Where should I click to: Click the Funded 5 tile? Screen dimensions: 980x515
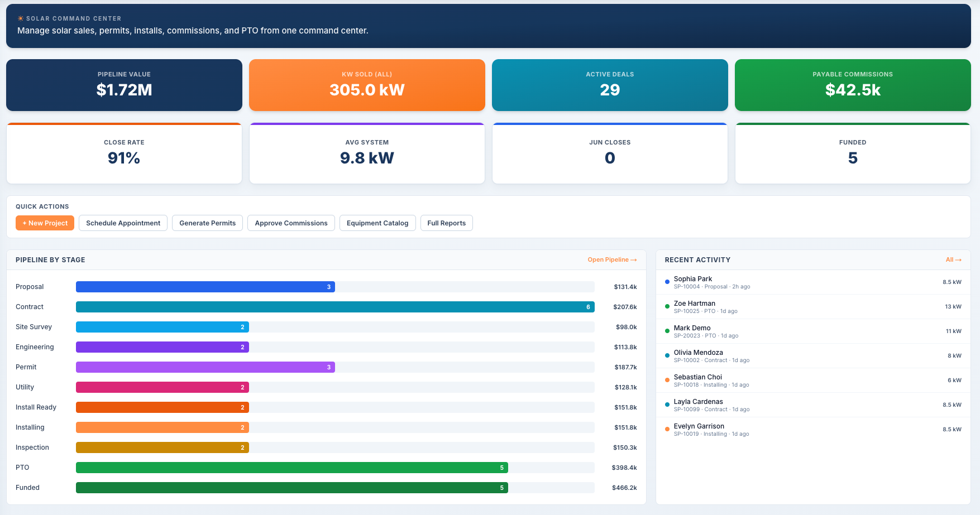tap(853, 153)
